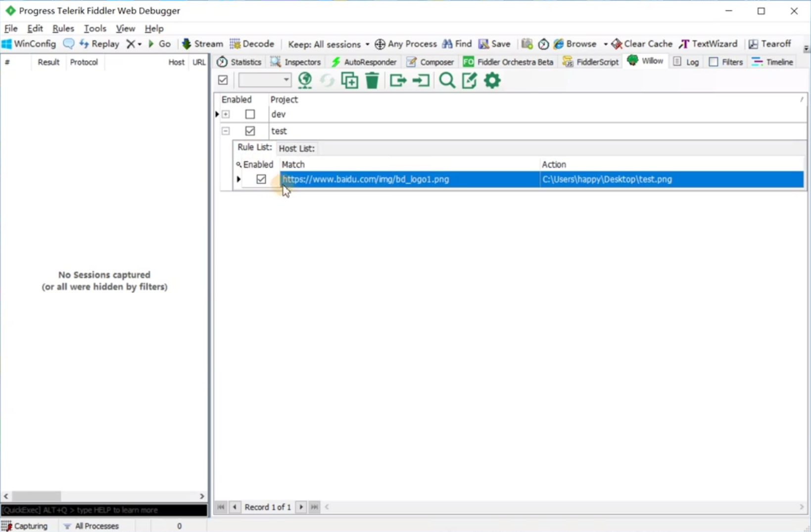This screenshot has height=532, width=811.
Task: Switch to the AutoResponder tab
Action: click(364, 62)
